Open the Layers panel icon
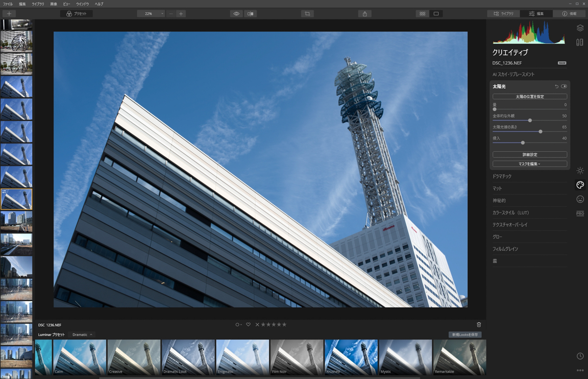Viewport: 588px width, 379px height. tap(580, 28)
